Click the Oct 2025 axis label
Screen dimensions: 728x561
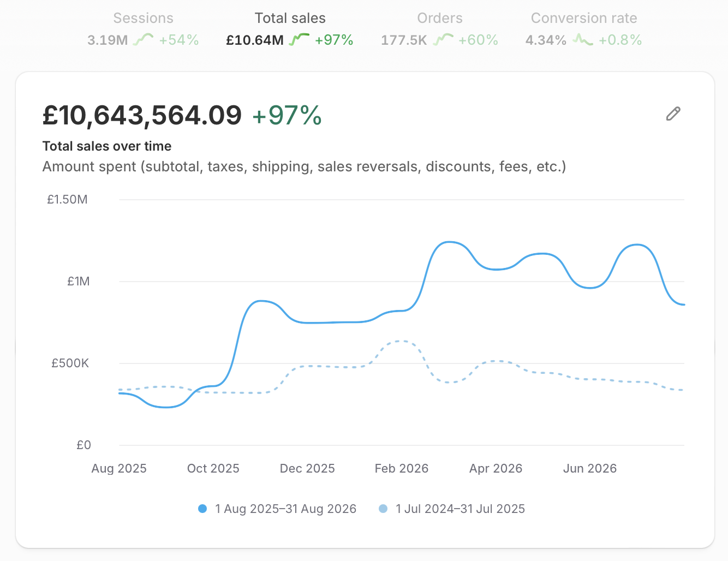(x=213, y=468)
